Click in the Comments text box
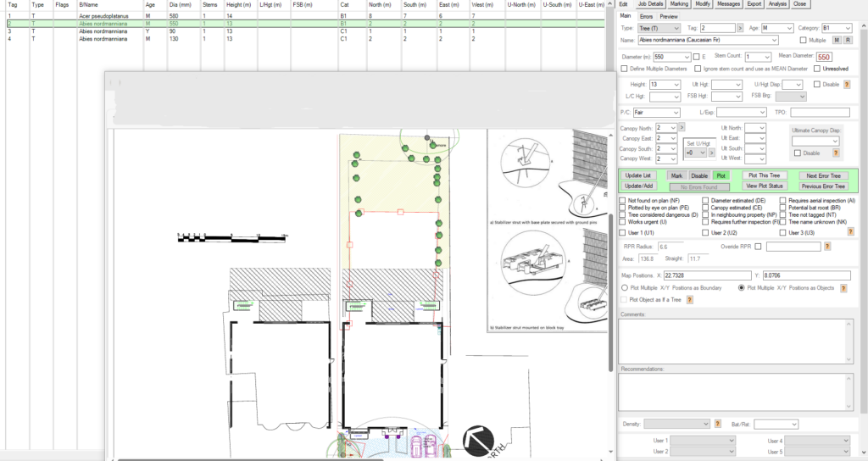Image resolution: width=868 pixels, height=461 pixels. (x=734, y=337)
